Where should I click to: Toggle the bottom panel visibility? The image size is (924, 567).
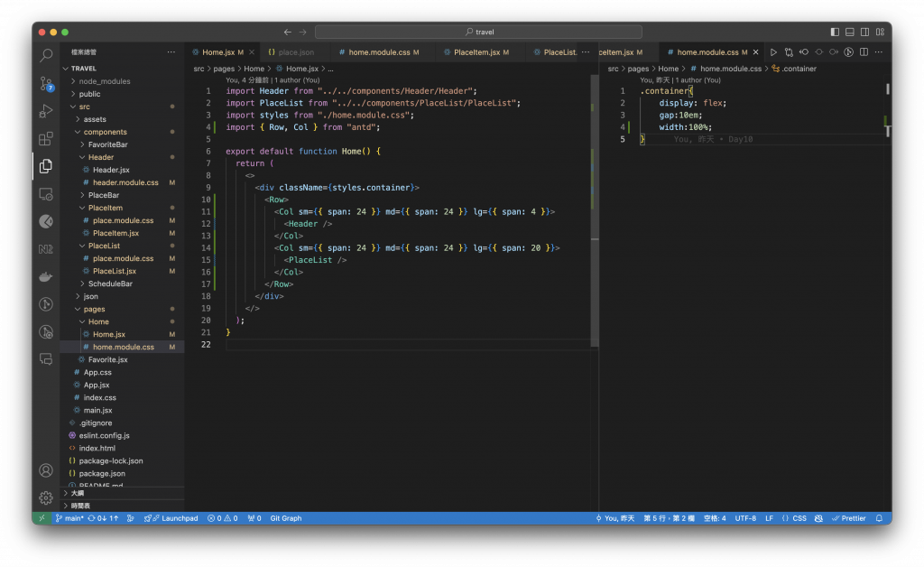[851, 32]
